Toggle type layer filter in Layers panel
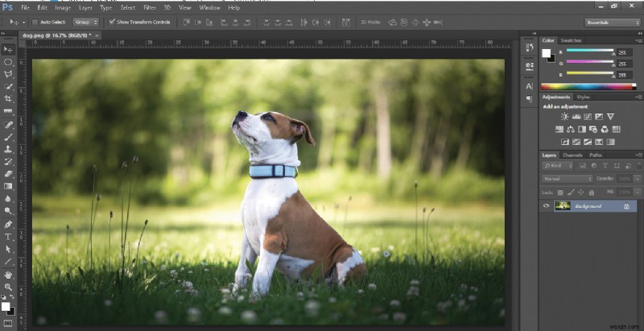Viewport: 644px width, 331px height. pyautogui.click(x=605, y=166)
